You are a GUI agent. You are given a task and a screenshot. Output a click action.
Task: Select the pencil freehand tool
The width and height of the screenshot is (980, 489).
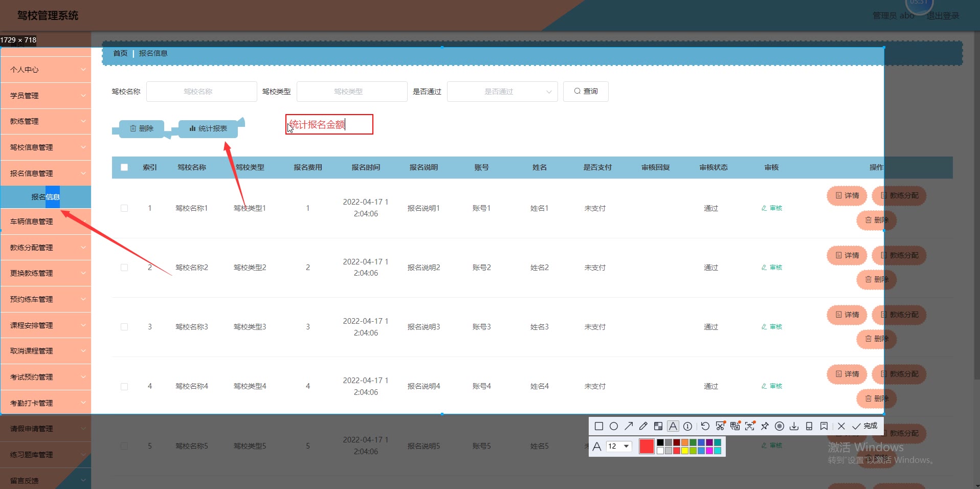point(643,426)
